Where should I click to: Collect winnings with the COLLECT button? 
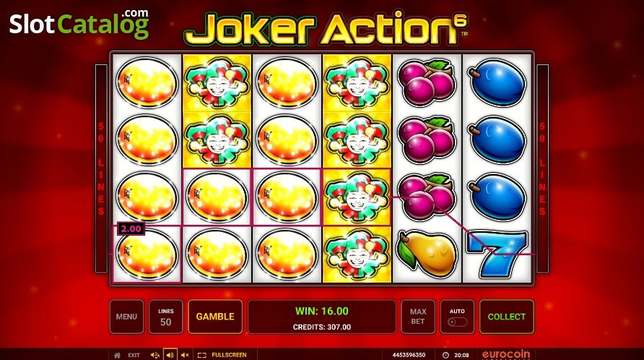pyautogui.click(x=507, y=317)
